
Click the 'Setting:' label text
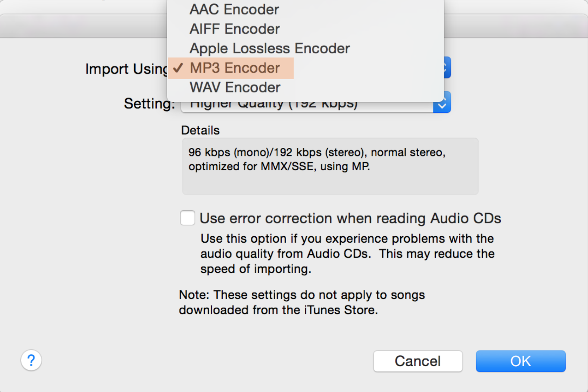(x=149, y=103)
